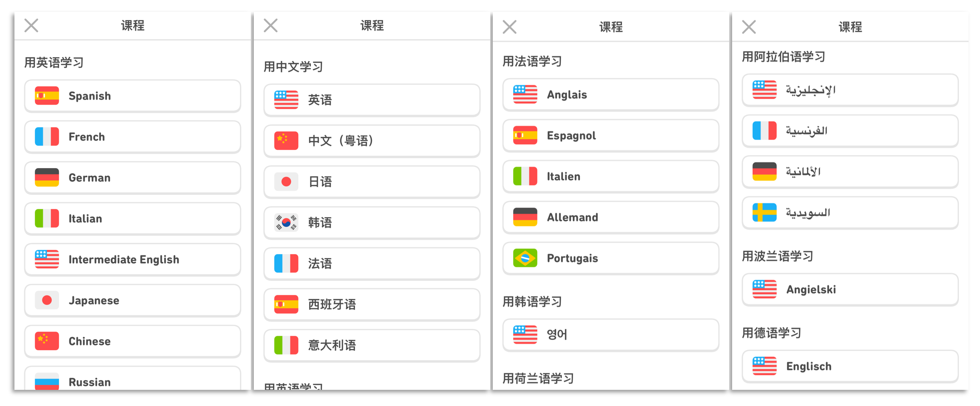The width and height of the screenshot is (980, 406).
Task: Click the Brazil flag icon beside Portugais
Action: 525,258
